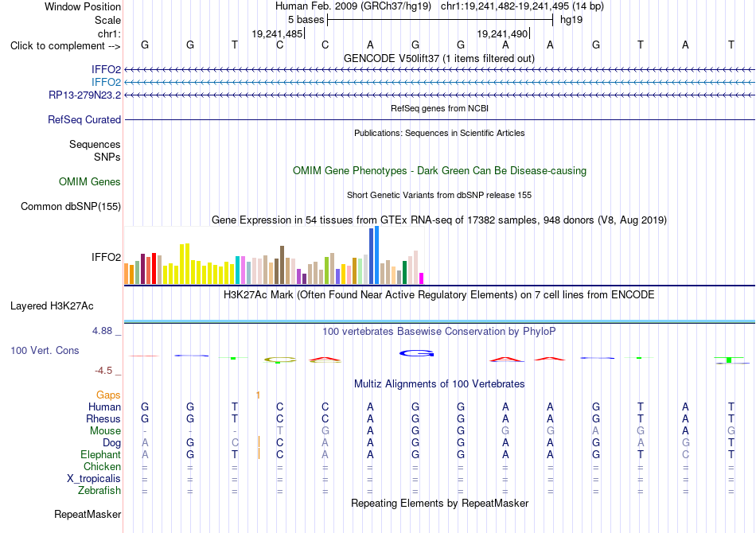Screen dimensions: 756x533
Task: Click the 19,241,485 position marker
Action: coord(277,33)
